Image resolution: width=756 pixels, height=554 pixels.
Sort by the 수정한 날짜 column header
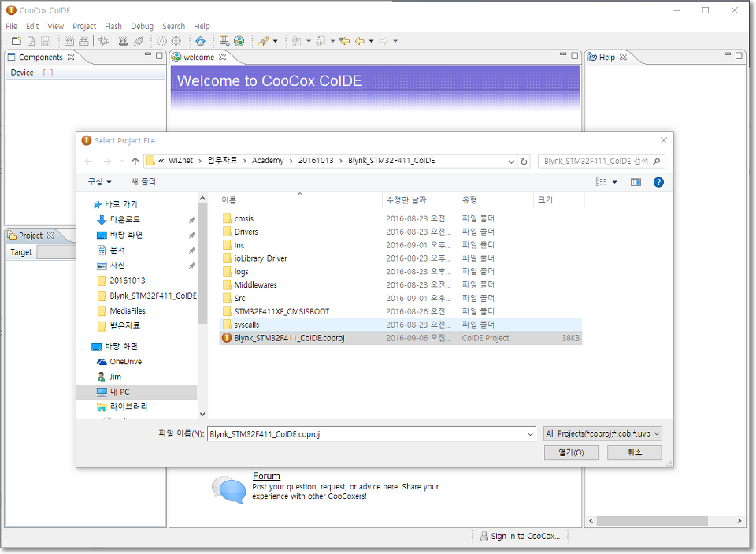pyautogui.click(x=420, y=200)
